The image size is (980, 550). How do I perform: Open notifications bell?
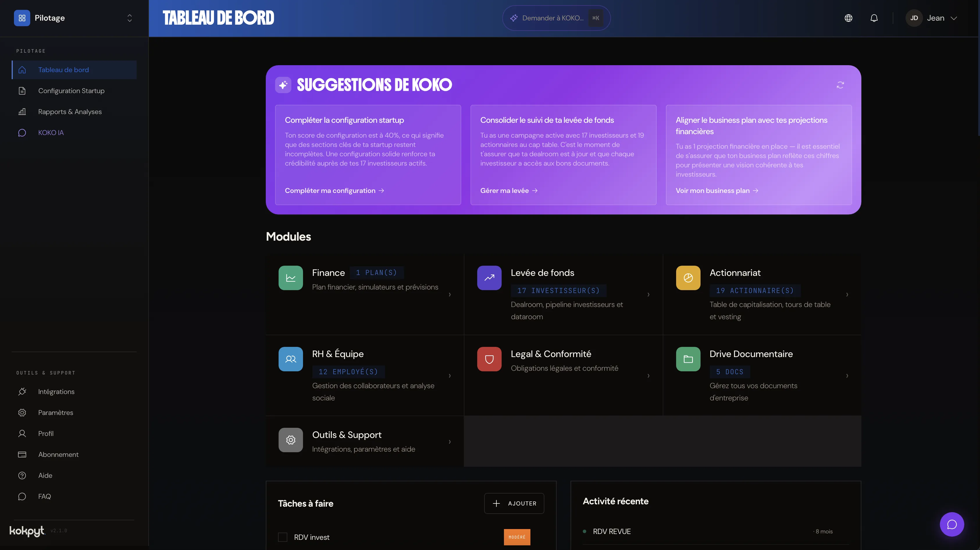(874, 18)
